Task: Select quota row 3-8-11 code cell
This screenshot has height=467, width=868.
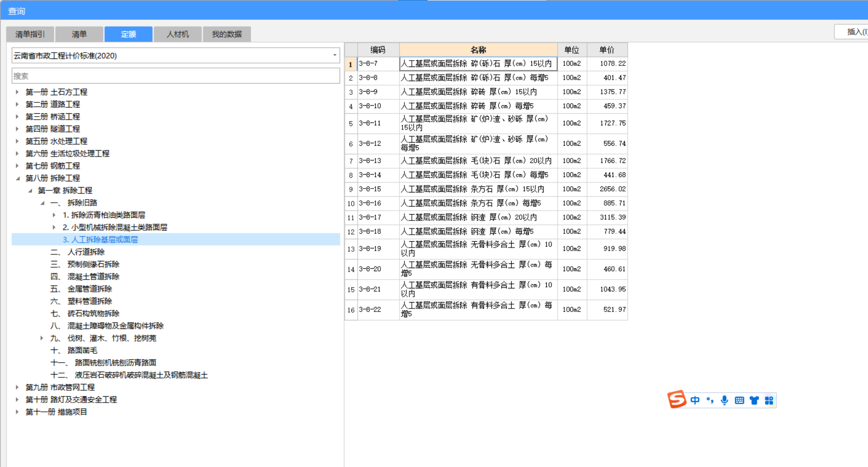Action: pos(378,123)
